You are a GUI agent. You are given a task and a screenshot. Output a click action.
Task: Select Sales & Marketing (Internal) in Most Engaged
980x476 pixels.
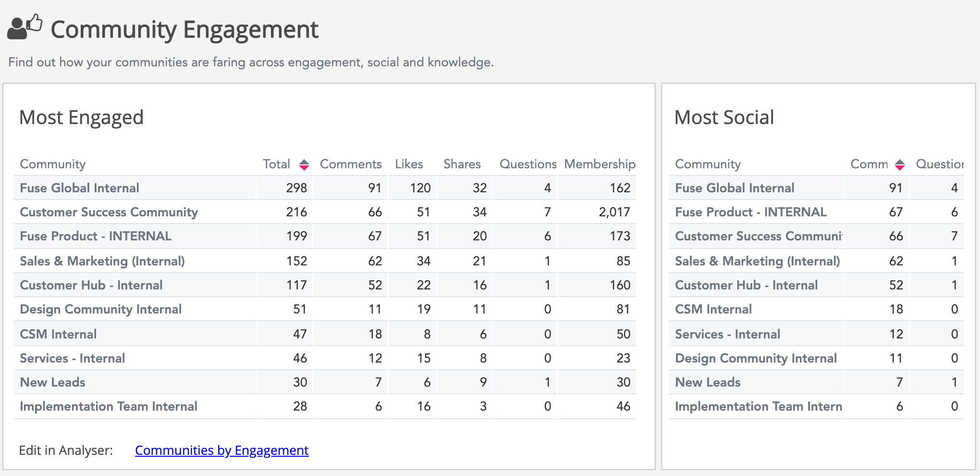(102, 261)
